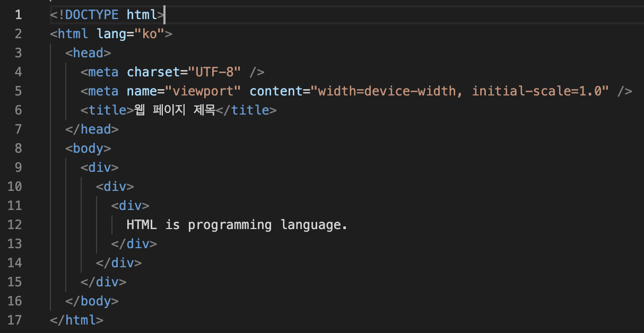
Task: Click the "width=device-width, initial-scale=1.0" content string
Action: (x=460, y=91)
